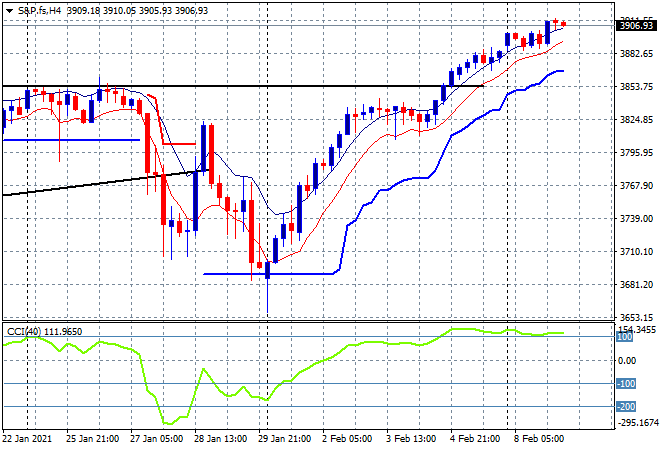Image resolution: width=660 pixels, height=450 pixels.
Task: Click the 3853.75 price axis label
Action: [x=636, y=86]
